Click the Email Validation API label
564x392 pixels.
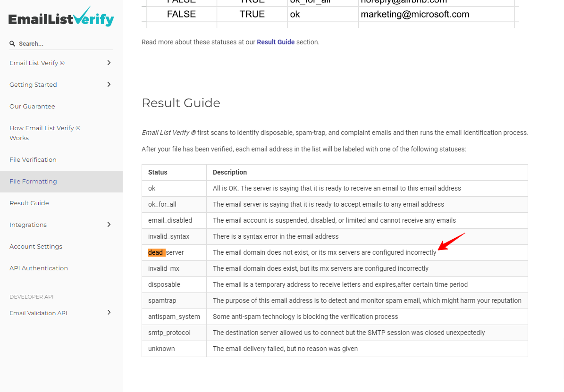click(x=39, y=313)
